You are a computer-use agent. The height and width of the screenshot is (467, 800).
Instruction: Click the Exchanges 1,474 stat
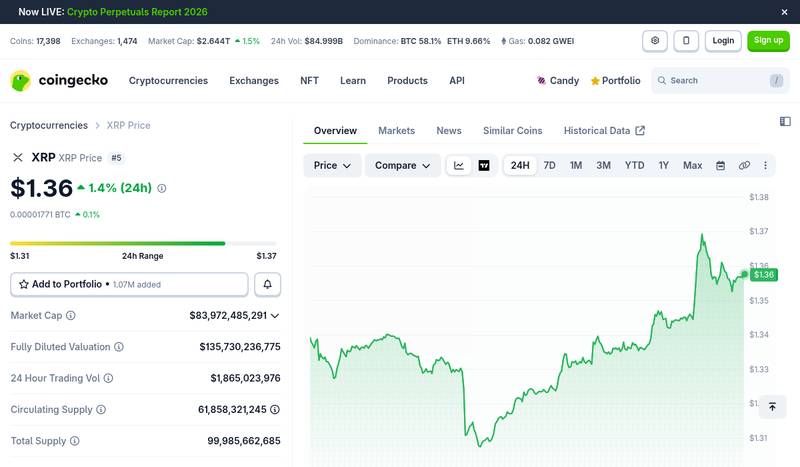(104, 41)
